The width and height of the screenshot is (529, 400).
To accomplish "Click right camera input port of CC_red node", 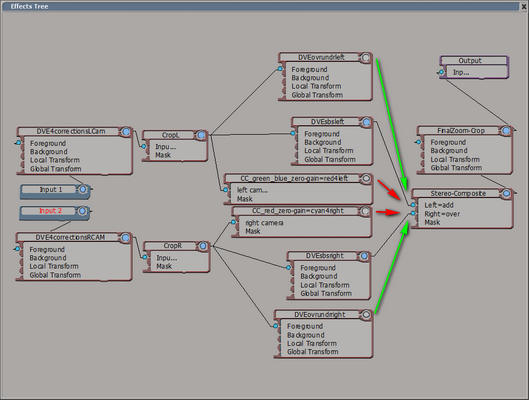I will tap(233, 222).
